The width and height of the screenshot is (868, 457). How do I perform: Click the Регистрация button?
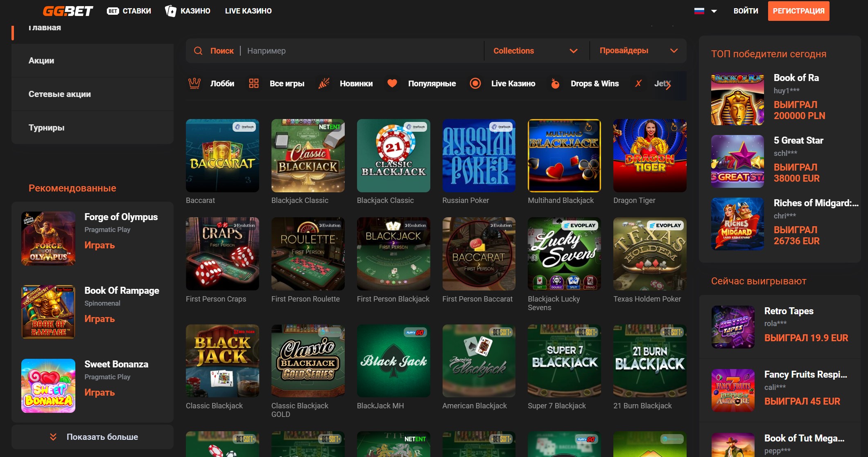[798, 11]
